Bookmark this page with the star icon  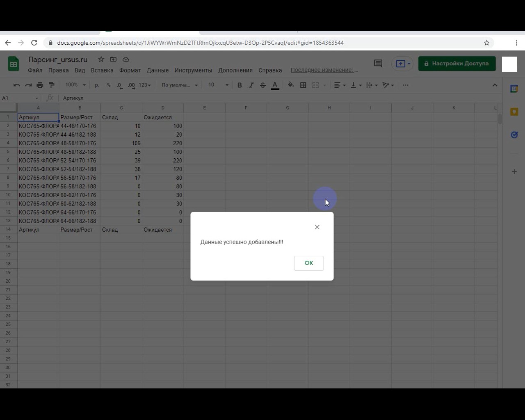pos(487,43)
